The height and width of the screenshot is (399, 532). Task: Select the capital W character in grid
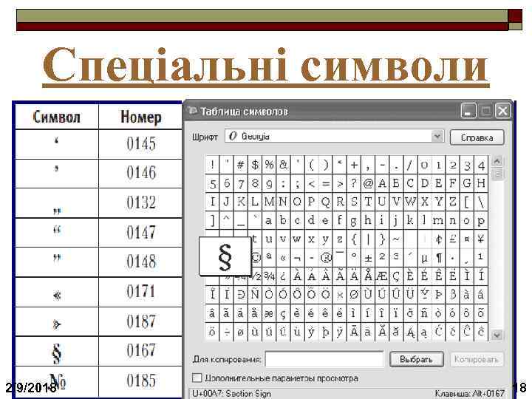(x=410, y=202)
